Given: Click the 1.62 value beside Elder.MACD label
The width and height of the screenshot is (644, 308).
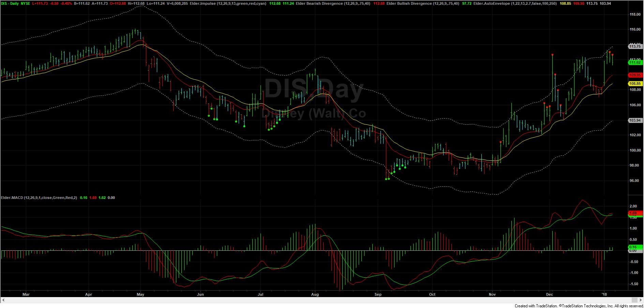Looking at the screenshot, I should pyautogui.click(x=102, y=198).
